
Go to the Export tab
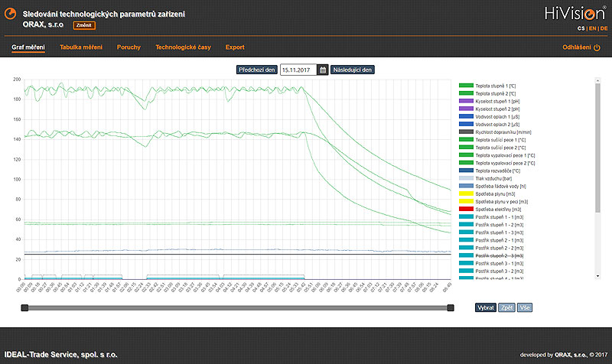235,47
